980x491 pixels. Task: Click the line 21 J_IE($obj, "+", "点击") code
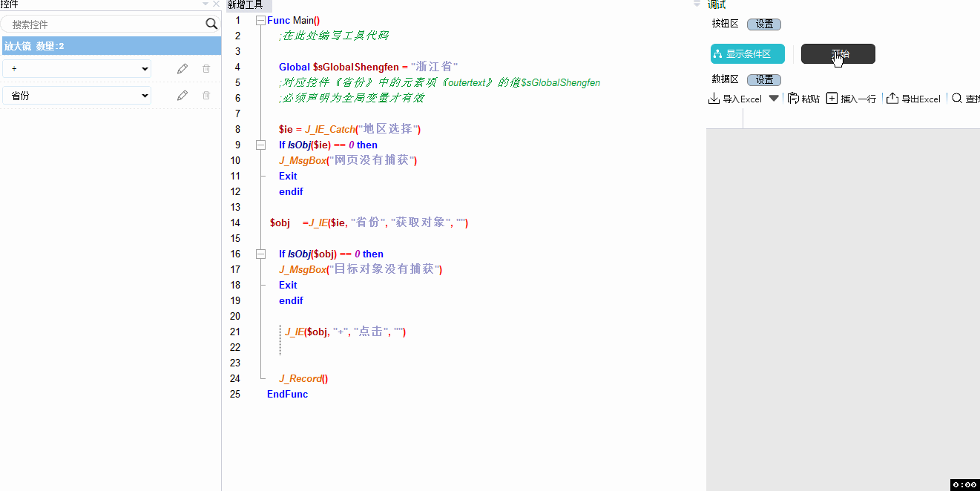point(346,332)
